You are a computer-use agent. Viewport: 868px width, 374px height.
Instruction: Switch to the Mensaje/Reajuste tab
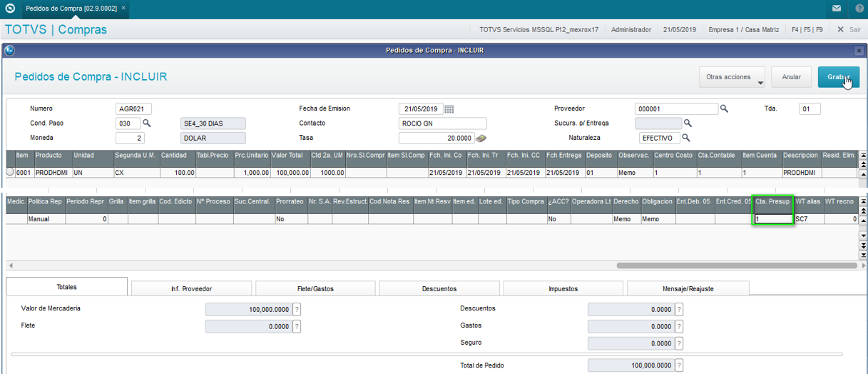point(688,288)
